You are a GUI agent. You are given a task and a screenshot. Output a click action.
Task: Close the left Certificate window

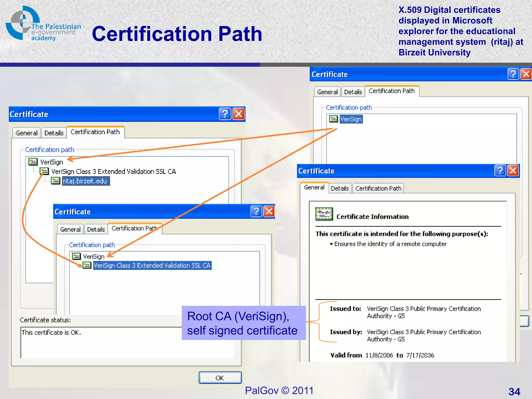tap(239, 114)
